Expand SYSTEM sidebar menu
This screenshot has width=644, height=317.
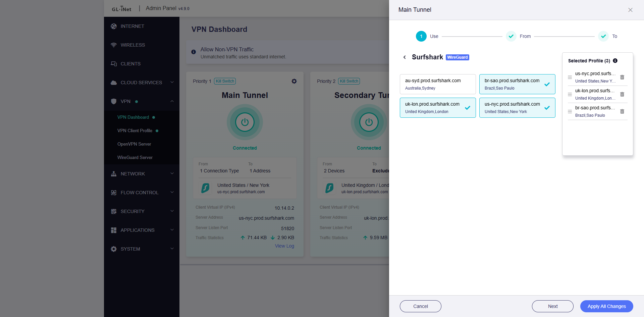point(142,249)
